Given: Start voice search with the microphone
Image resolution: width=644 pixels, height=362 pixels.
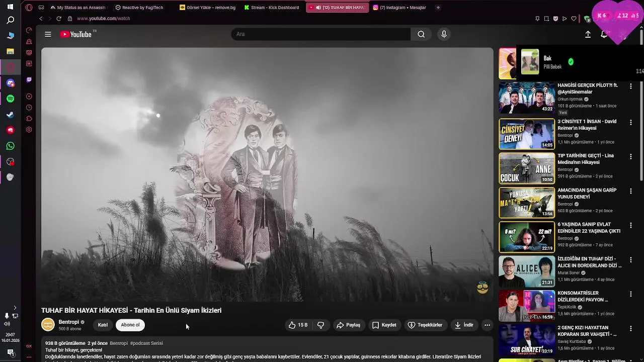Looking at the screenshot, I should coord(444,34).
